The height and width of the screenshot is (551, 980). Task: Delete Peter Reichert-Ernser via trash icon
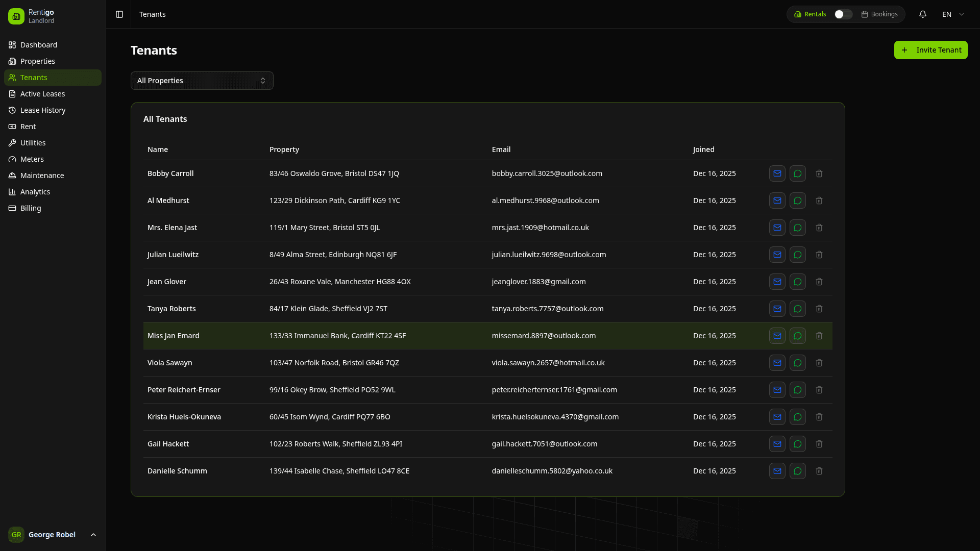pos(819,390)
